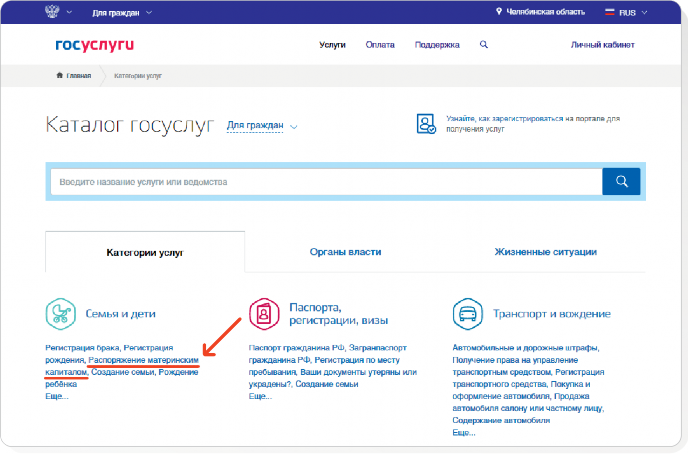Click the car category icon
This screenshot has width=688, height=454.
point(468,314)
